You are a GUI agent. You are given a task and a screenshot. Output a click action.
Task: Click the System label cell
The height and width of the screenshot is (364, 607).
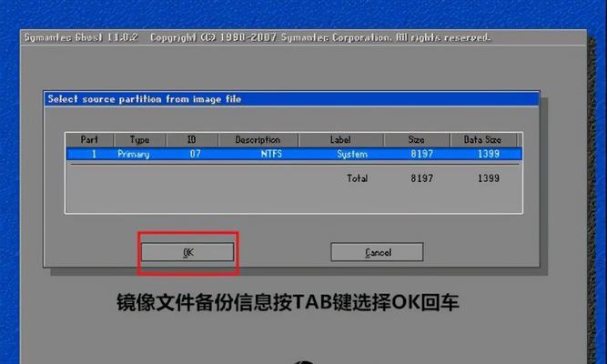(351, 155)
